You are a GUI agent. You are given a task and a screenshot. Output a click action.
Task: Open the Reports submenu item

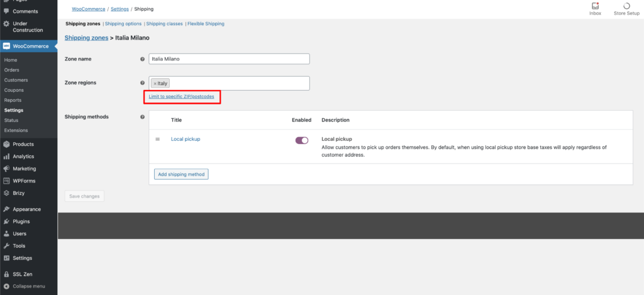tap(13, 100)
